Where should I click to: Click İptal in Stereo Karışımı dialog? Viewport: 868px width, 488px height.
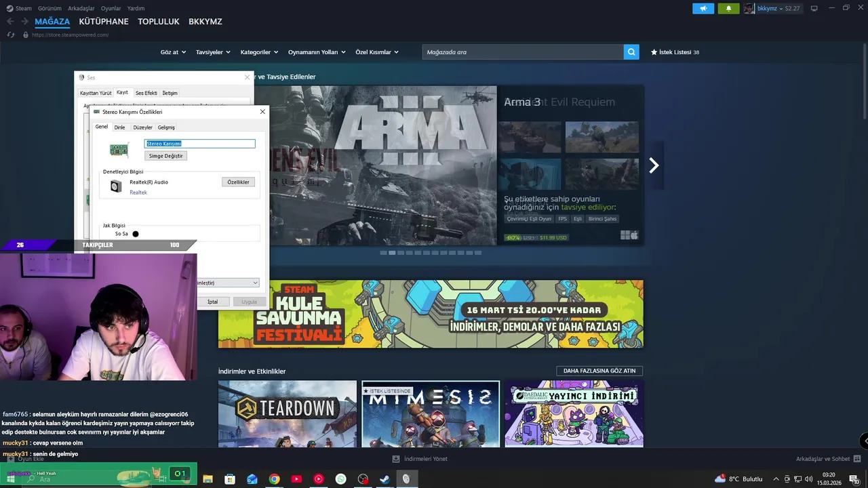(213, 302)
